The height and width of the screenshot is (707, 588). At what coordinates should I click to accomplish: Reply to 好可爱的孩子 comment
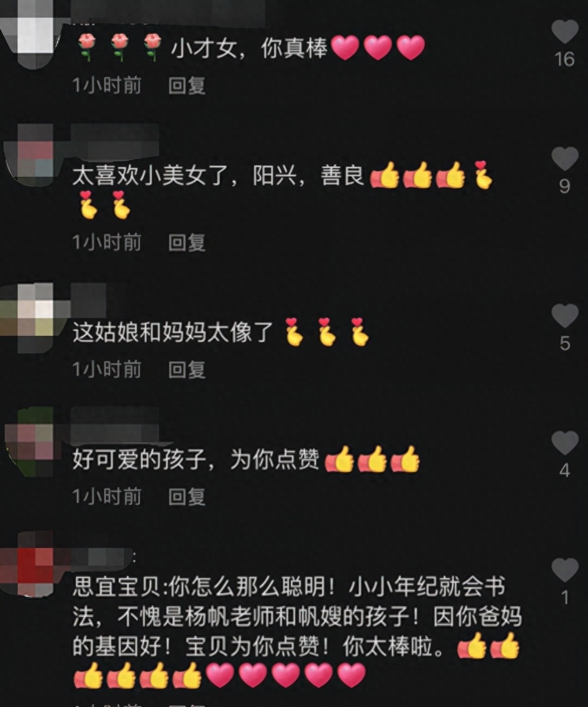pos(187,497)
